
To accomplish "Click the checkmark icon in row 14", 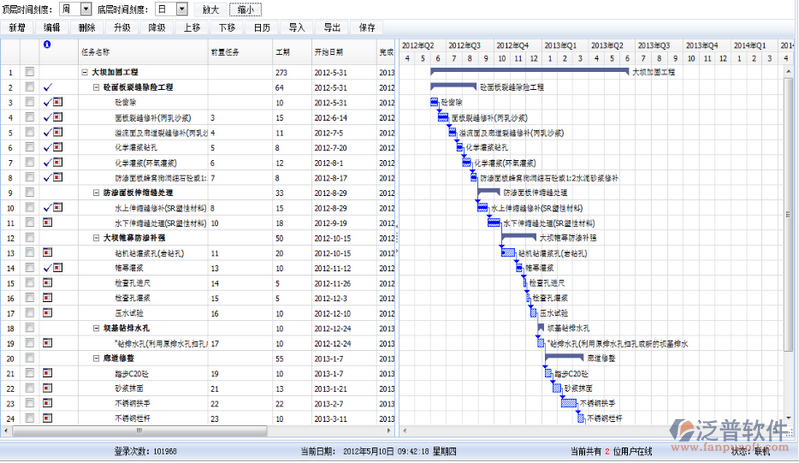I will point(47,268).
